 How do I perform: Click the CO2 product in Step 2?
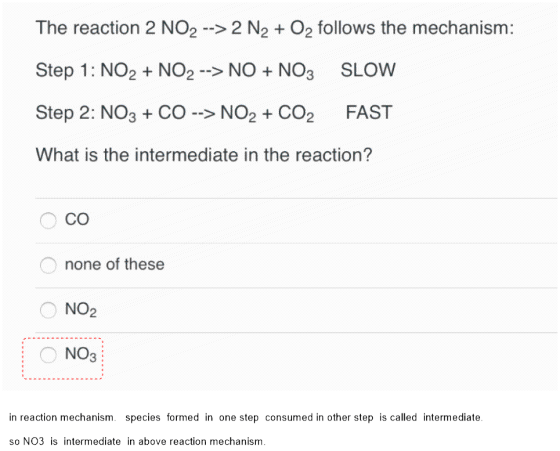tap(296, 114)
